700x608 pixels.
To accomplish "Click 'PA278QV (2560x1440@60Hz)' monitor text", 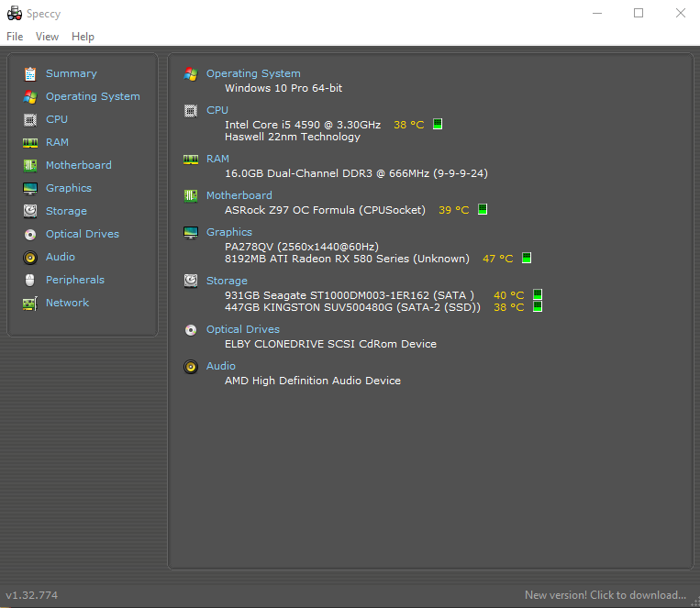I will coord(301,247).
